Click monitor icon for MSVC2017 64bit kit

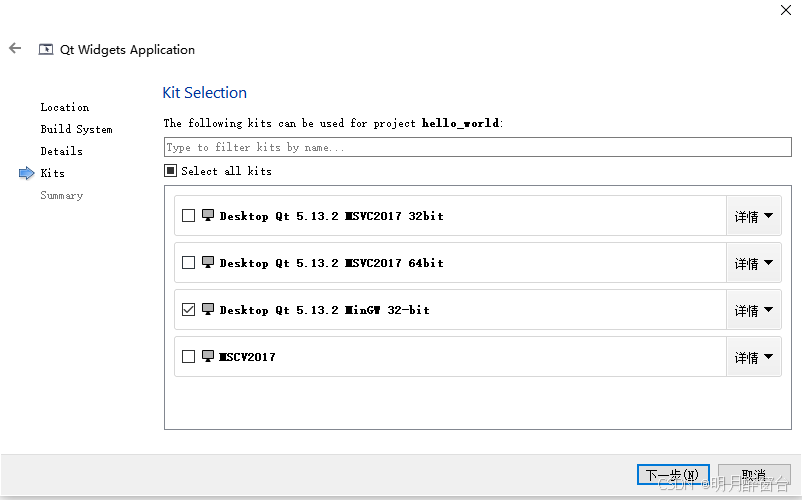coord(208,262)
